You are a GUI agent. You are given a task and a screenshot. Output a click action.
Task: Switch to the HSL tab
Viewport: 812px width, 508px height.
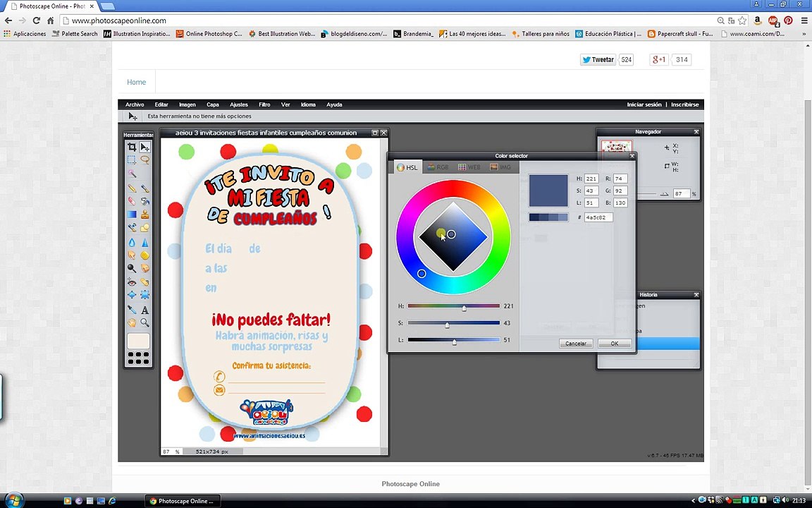click(x=407, y=167)
